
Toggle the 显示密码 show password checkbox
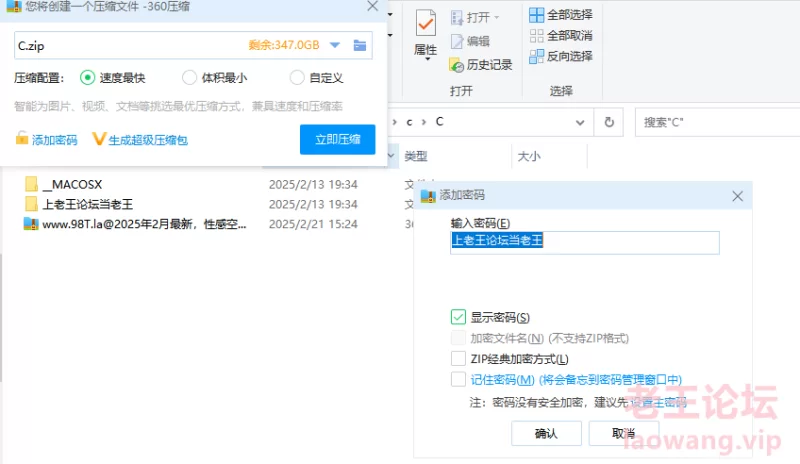(x=458, y=317)
